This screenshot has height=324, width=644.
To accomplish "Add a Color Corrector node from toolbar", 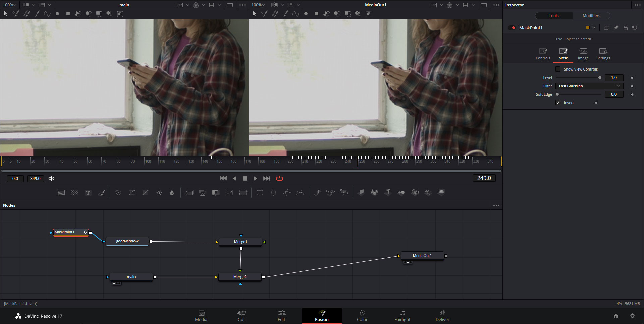I will 118,193.
